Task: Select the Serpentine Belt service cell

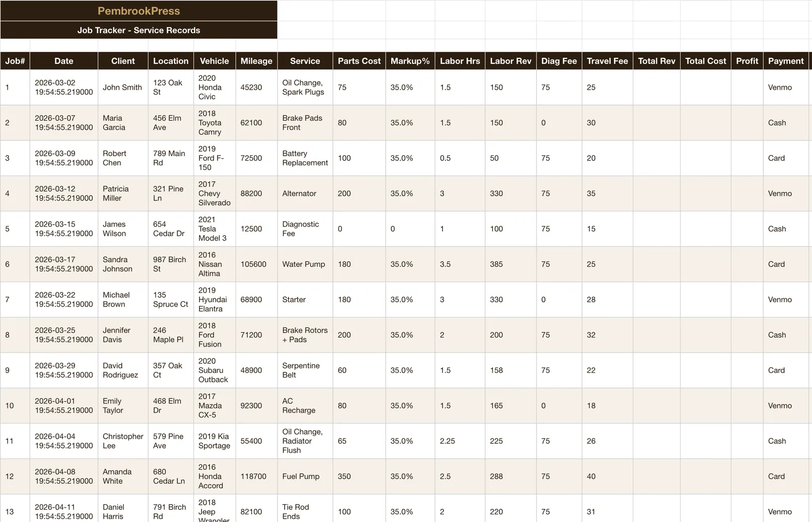Action: tap(305, 370)
